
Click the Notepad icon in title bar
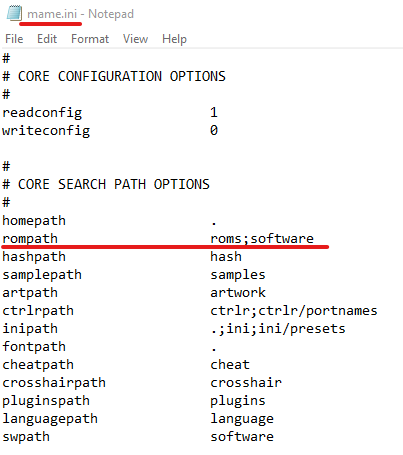(x=14, y=13)
